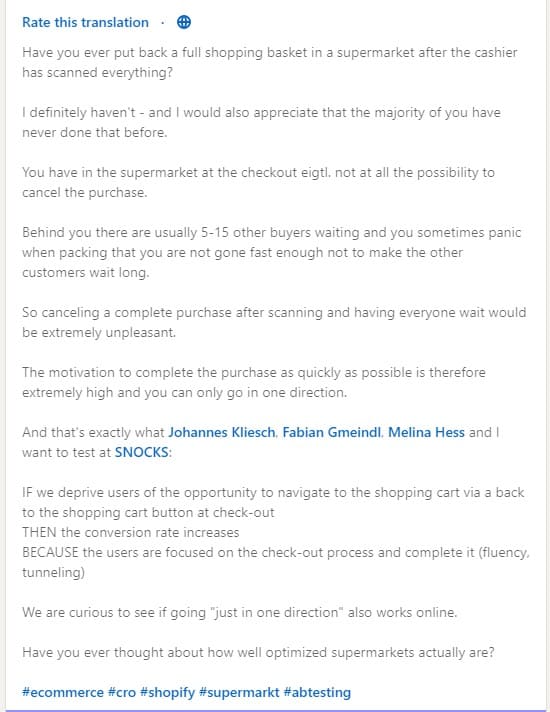Click the 'So canceling a complete purchase' paragraph
The width and height of the screenshot is (550, 712).
point(274,322)
